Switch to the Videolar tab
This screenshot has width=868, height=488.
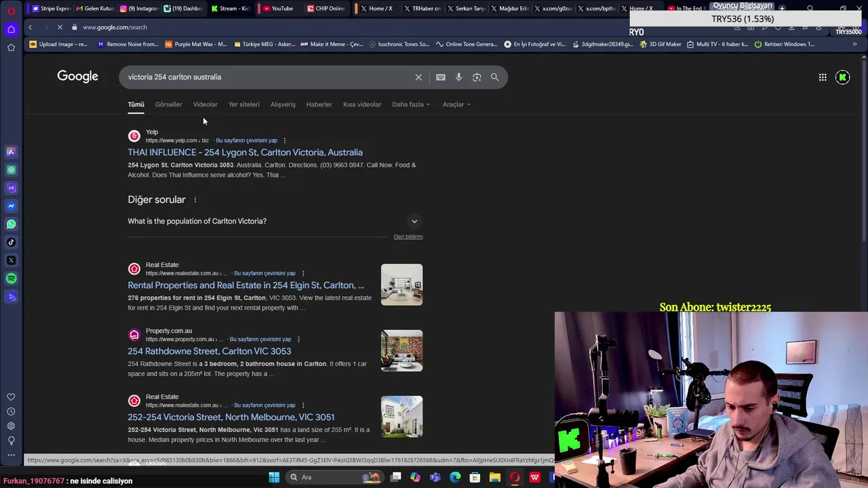click(205, 104)
